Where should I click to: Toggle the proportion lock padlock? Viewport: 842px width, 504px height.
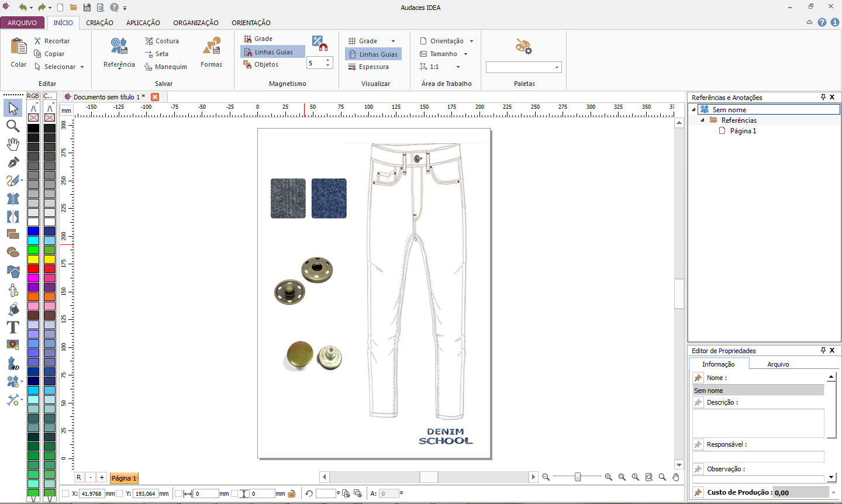click(291, 493)
